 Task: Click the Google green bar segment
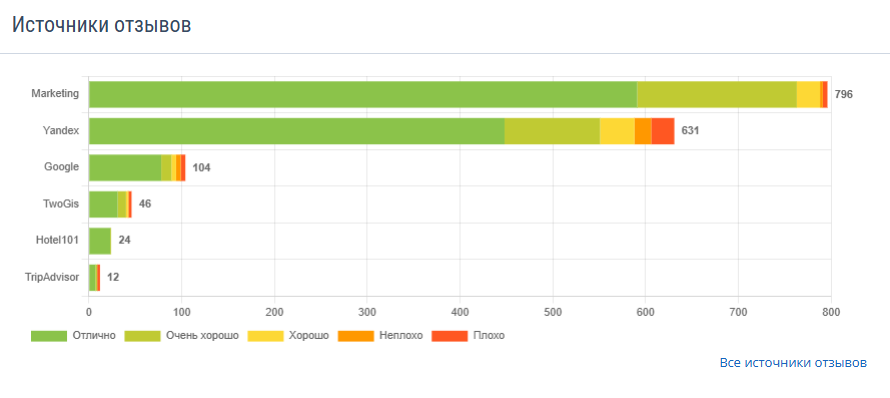125,167
